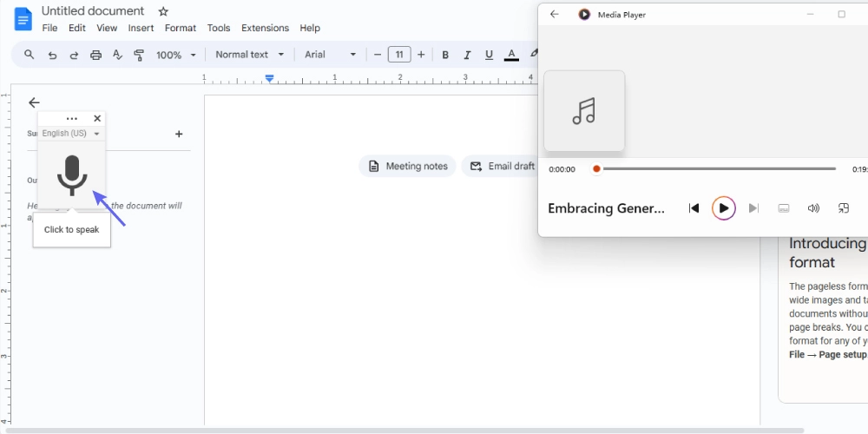Close the document outline with back arrow
This screenshot has width=868, height=434.
tap(35, 102)
